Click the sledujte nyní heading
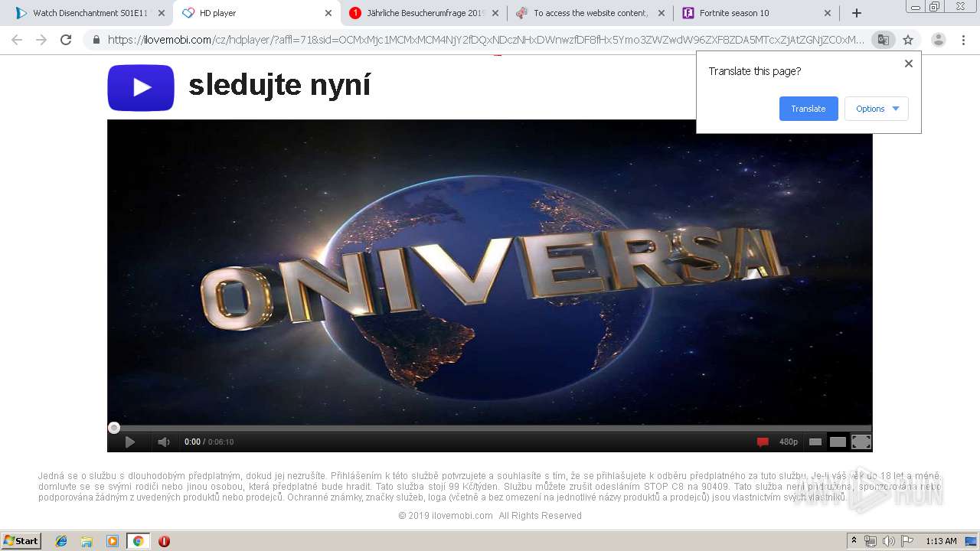Viewport: 980px width, 551px height. coord(279,85)
